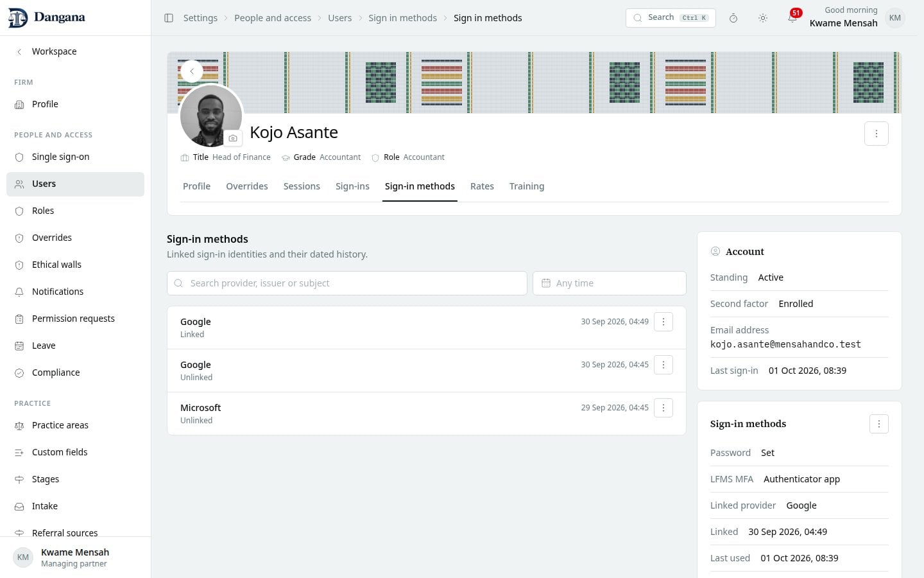Change profile photo via camera icon
Viewport: 924px width, 578px height.
click(x=233, y=138)
